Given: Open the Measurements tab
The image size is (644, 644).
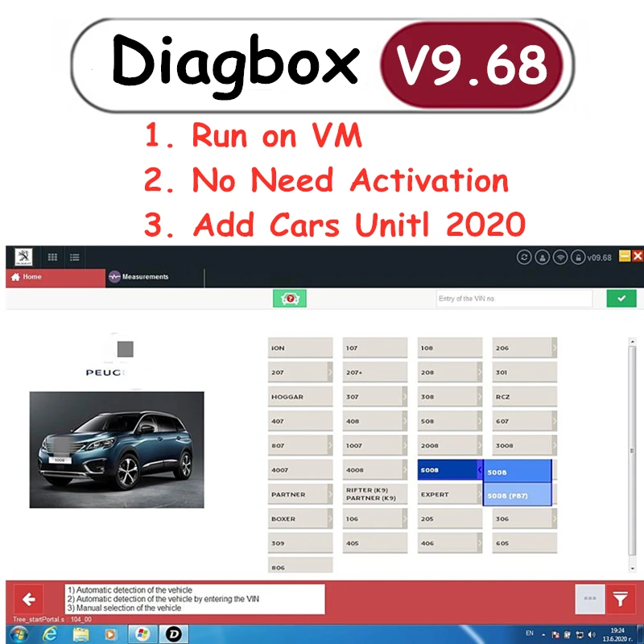Looking at the screenshot, I should point(155,277).
